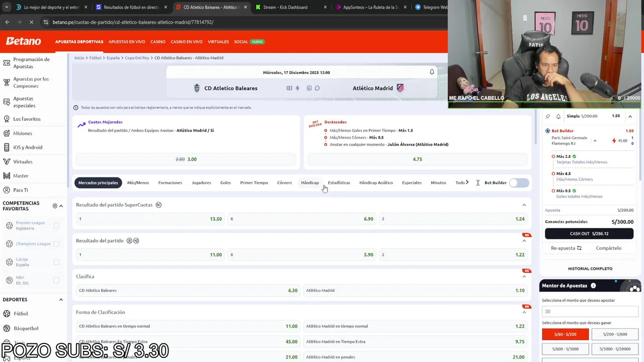Click the Programación de Apuestas ticket icon
This screenshot has height=362, width=644.
7,63
